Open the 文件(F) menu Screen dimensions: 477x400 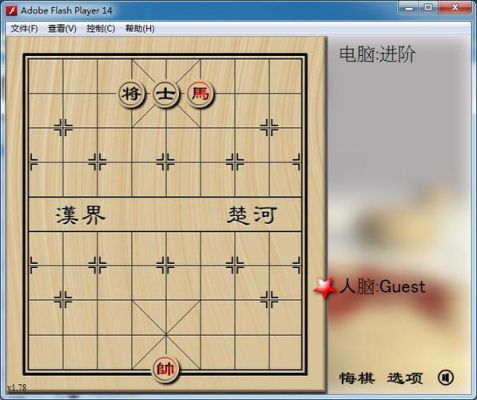click(x=24, y=29)
